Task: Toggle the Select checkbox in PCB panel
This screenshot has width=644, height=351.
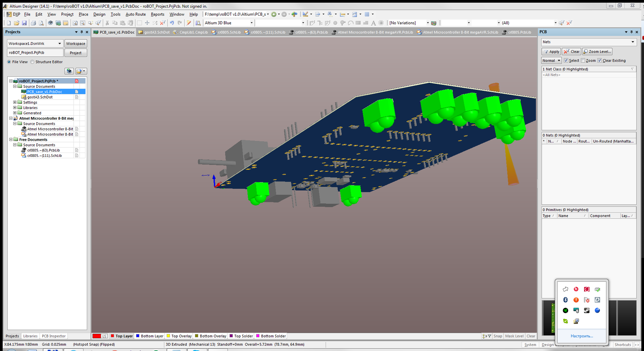Action: tap(566, 60)
